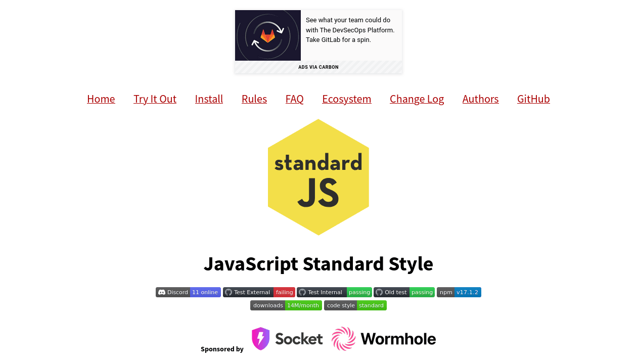Go to the Home page
The height and width of the screenshot is (364, 637).
101,99
